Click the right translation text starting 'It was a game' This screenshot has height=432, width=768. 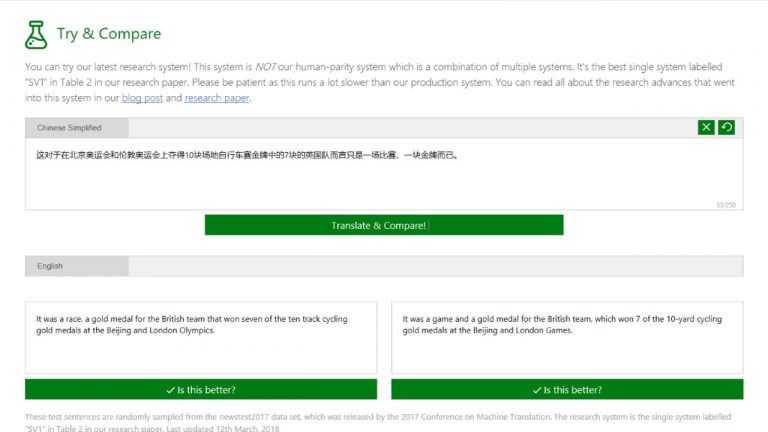pyautogui.click(x=562, y=324)
